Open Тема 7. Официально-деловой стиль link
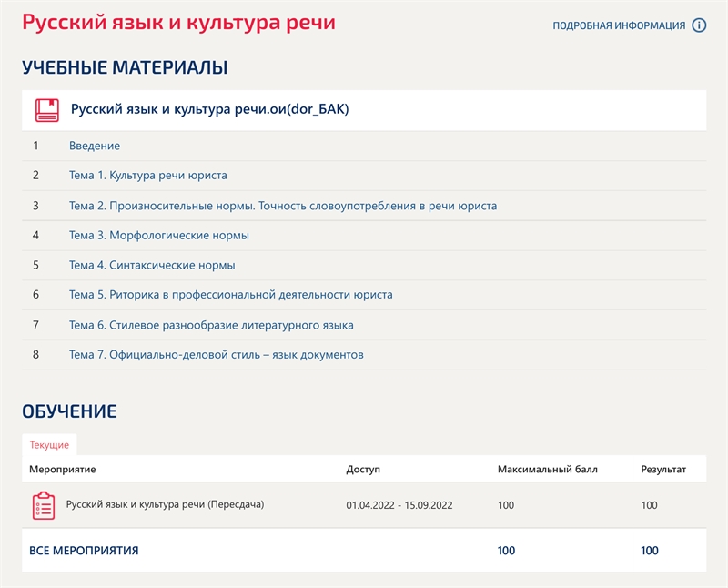 pos(217,355)
